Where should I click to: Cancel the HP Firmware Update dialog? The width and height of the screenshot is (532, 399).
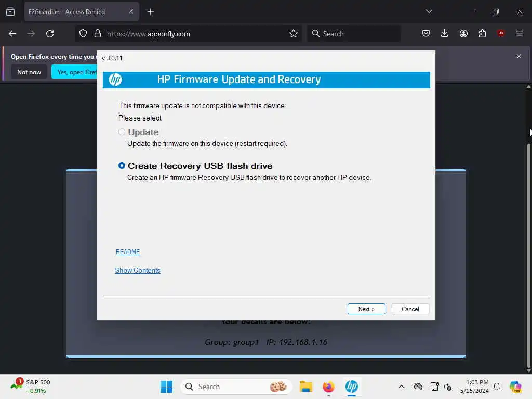pos(410,309)
